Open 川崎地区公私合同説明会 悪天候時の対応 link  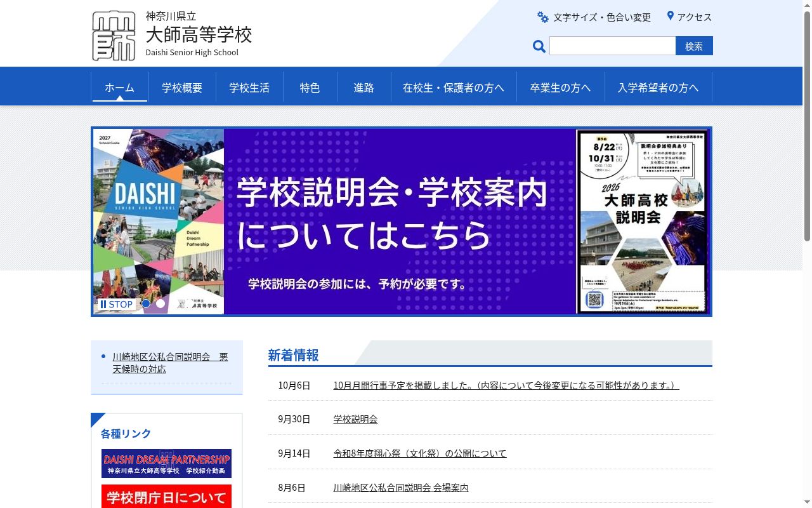point(170,363)
